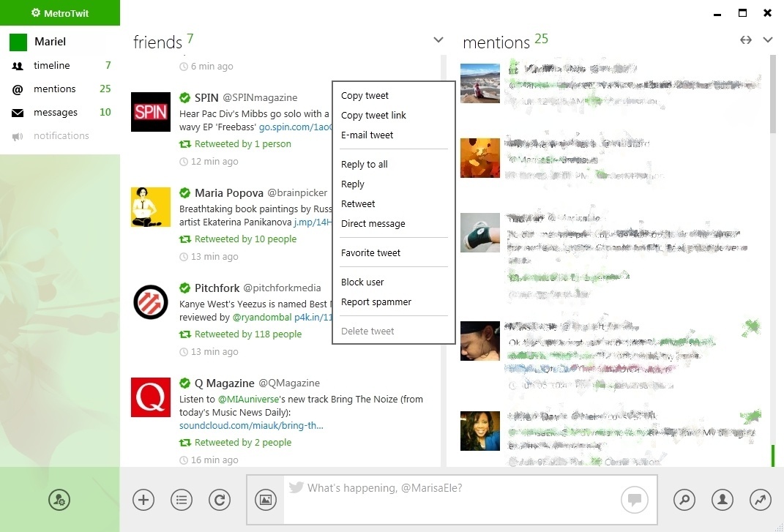Open the search magnifier icon
The image size is (784, 532).
click(684, 500)
